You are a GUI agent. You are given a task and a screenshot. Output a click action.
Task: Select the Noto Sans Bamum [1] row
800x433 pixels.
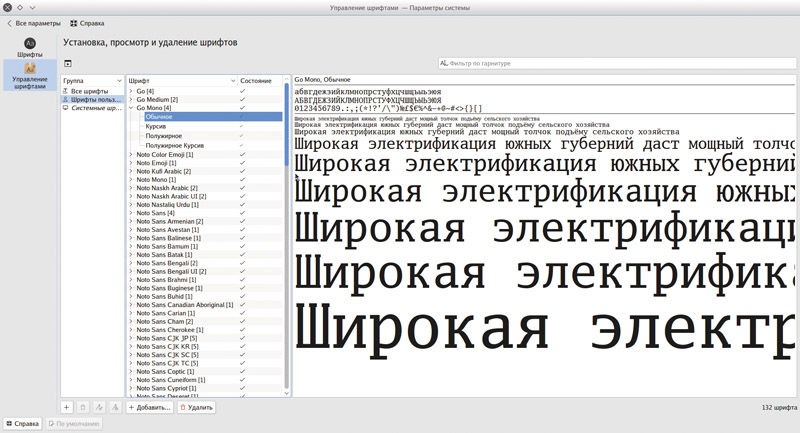coord(205,246)
